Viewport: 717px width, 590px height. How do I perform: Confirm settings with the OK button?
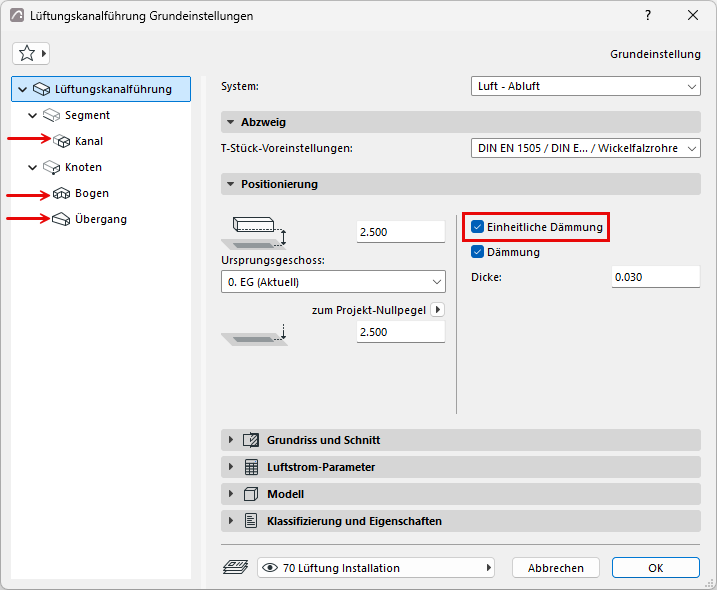click(656, 568)
